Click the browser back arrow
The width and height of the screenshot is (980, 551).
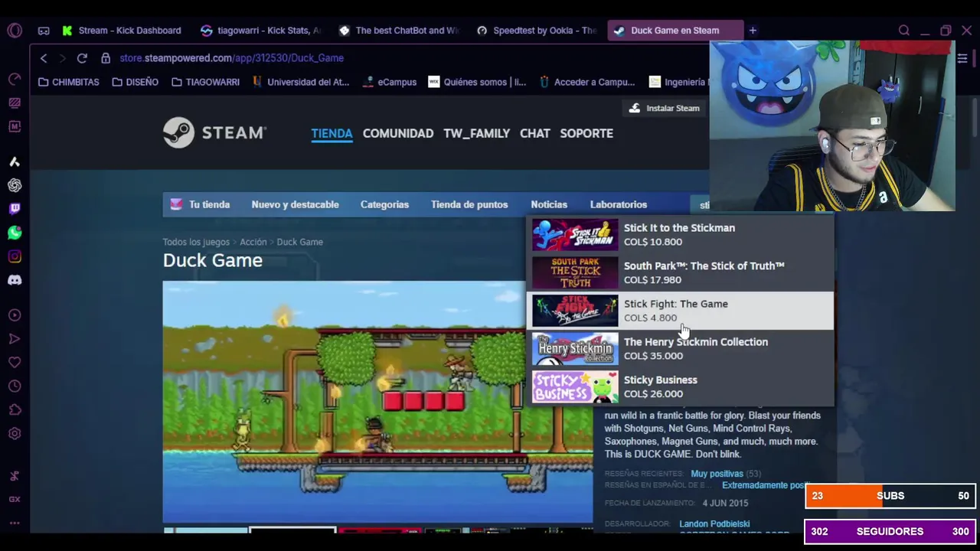click(x=44, y=58)
